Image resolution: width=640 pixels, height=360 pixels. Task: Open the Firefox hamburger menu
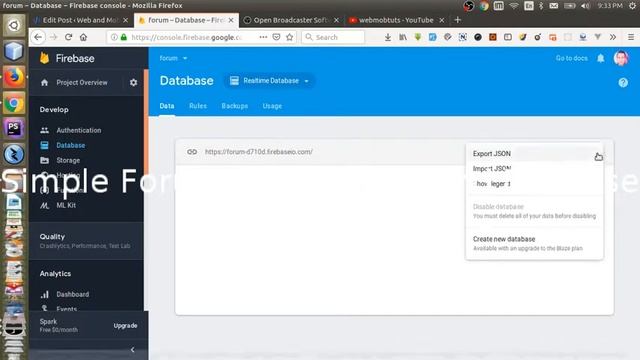click(631, 37)
